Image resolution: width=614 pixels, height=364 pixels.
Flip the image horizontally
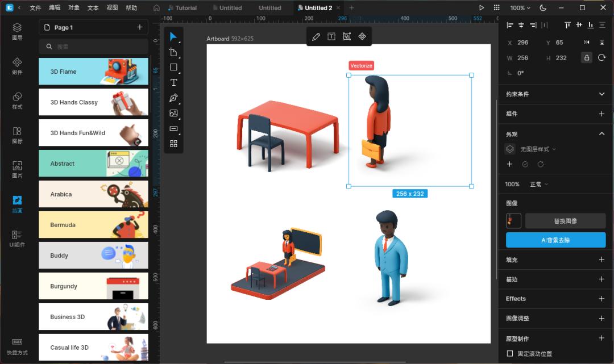pyautogui.click(x=587, y=43)
